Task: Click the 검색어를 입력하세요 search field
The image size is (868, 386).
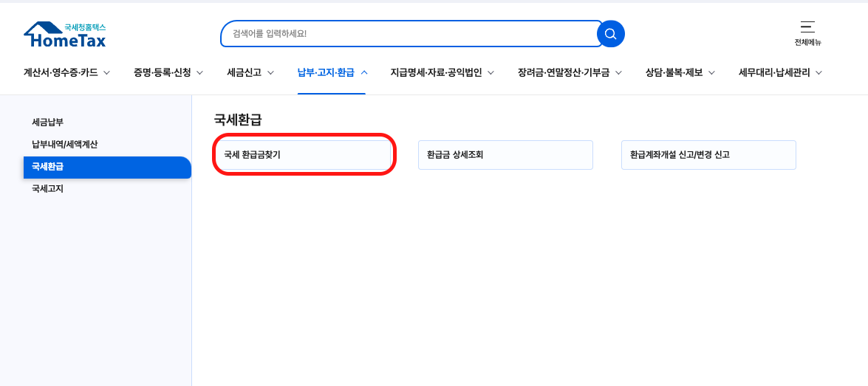Action: [411, 34]
